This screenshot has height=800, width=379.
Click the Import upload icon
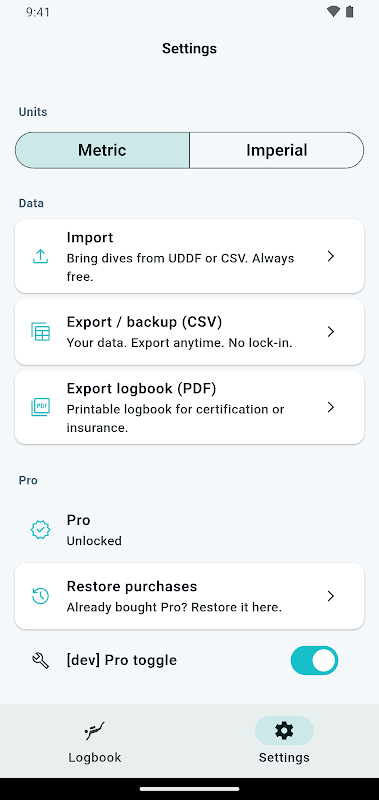tap(40, 256)
